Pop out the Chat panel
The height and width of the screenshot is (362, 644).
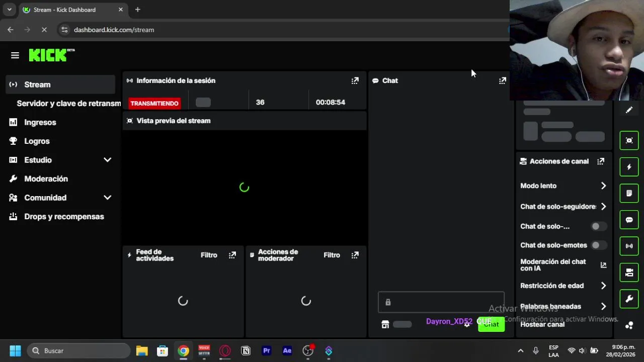[502, 80]
